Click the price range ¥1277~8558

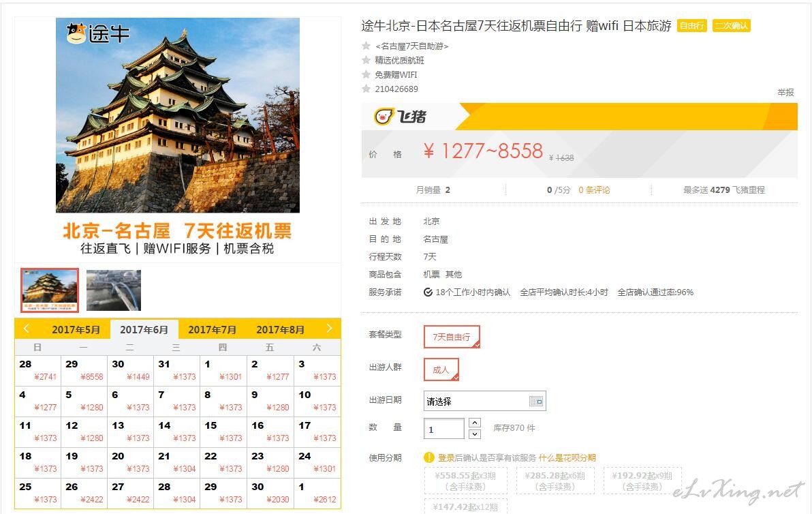click(x=483, y=151)
